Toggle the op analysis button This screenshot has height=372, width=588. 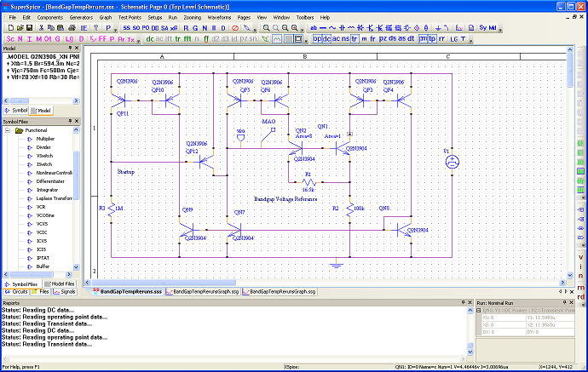pyautogui.click(x=317, y=38)
